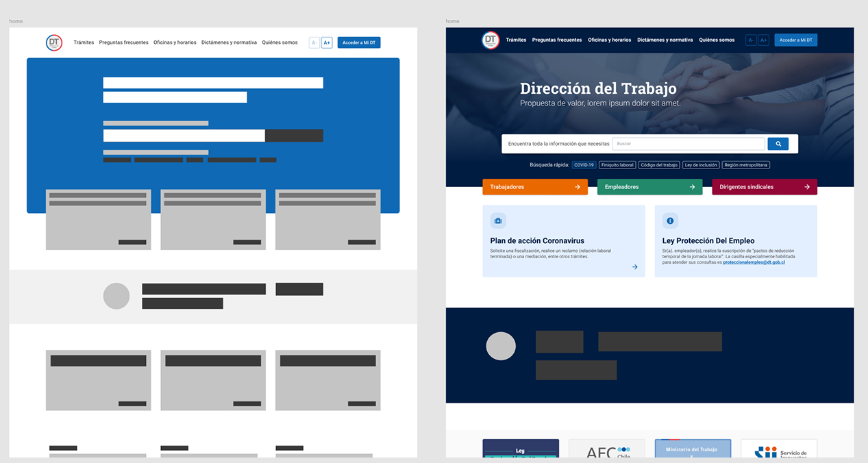
Task: Click the arrow on the green Empleadores banner
Action: tap(693, 186)
